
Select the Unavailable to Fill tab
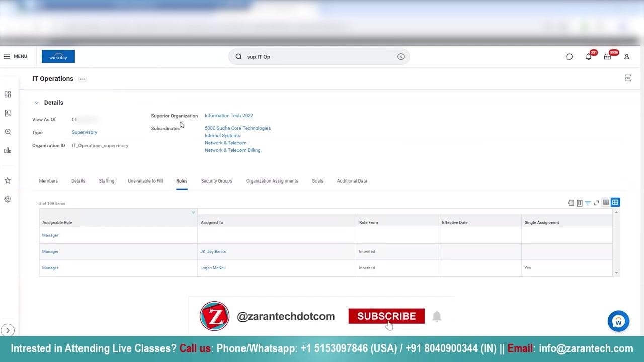145,181
